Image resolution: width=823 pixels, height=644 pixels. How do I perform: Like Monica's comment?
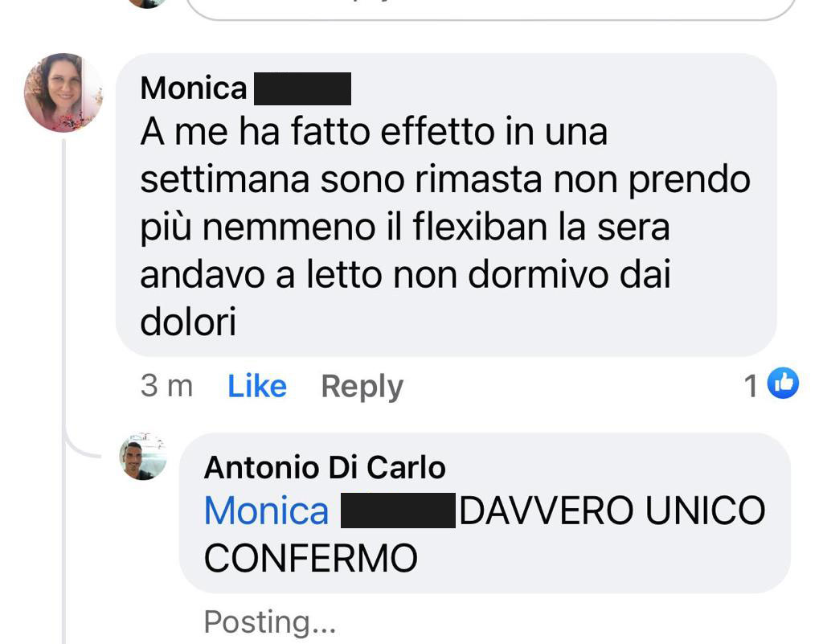257,386
